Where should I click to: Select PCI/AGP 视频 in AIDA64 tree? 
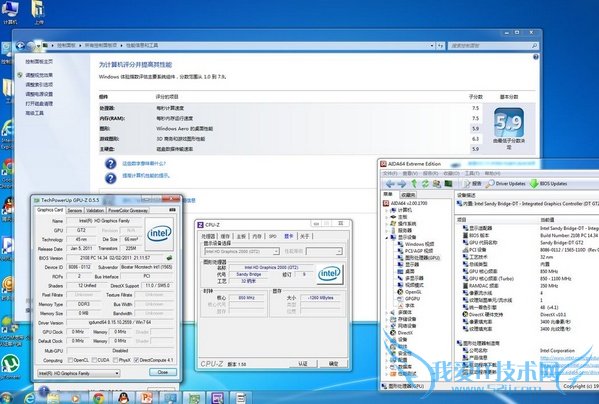click(x=415, y=251)
